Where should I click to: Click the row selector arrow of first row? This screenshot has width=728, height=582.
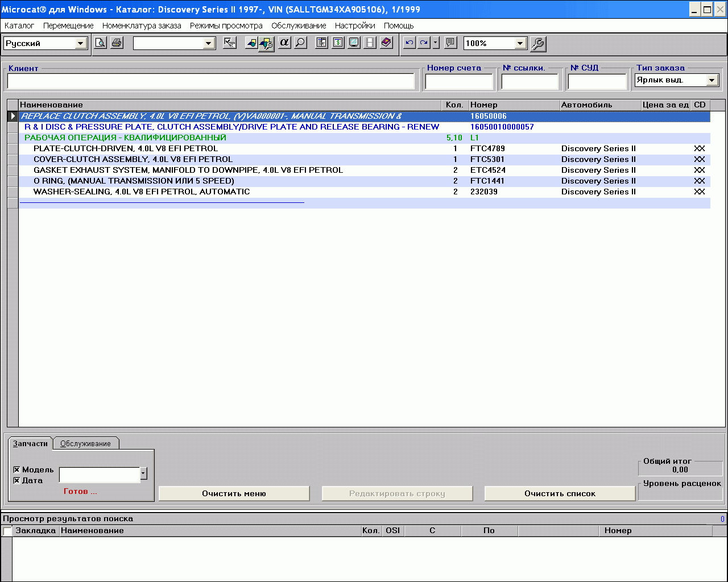coord(13,116)
